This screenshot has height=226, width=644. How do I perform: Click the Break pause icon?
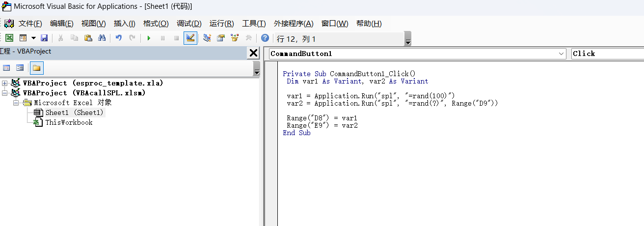point(162,38)
